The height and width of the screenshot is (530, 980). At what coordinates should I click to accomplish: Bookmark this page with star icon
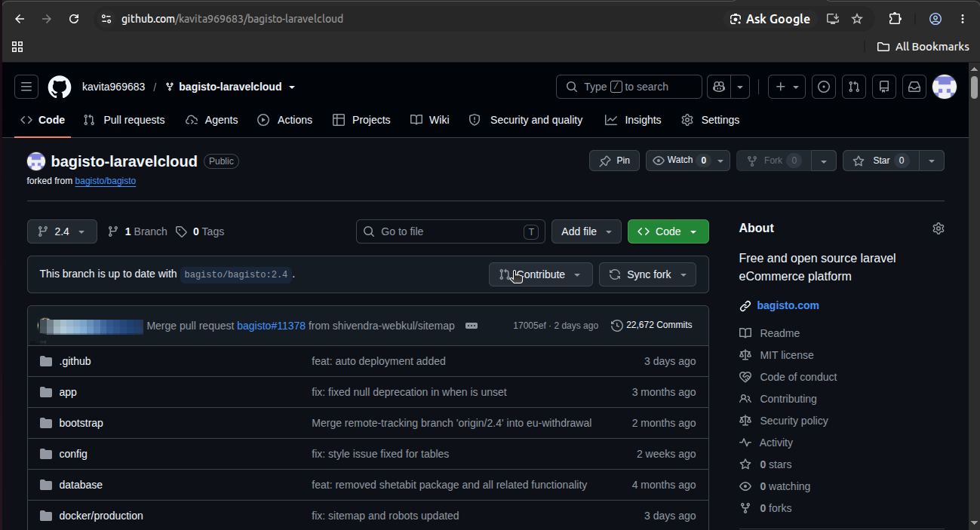click(x=857, y=19)
